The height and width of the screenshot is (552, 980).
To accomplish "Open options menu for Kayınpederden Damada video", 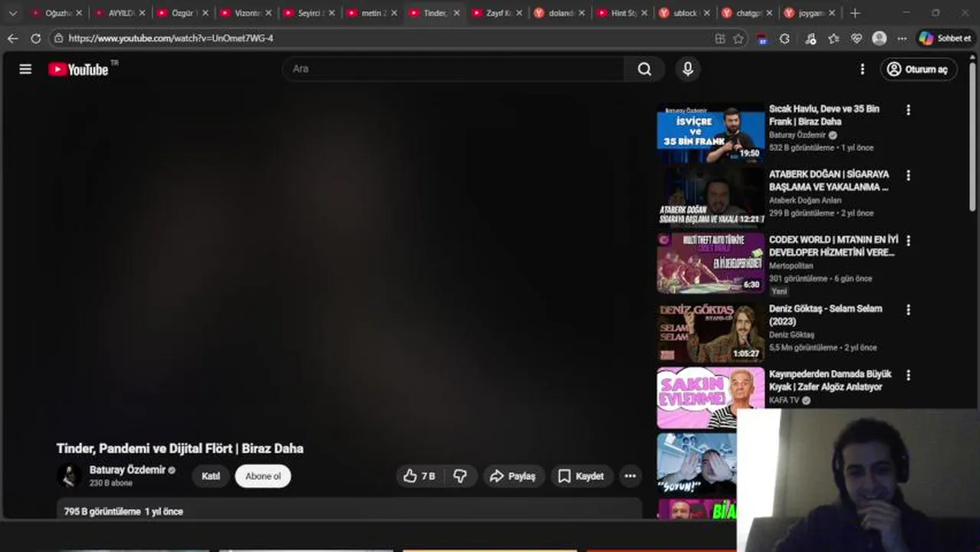I will [x=908, y=376].
